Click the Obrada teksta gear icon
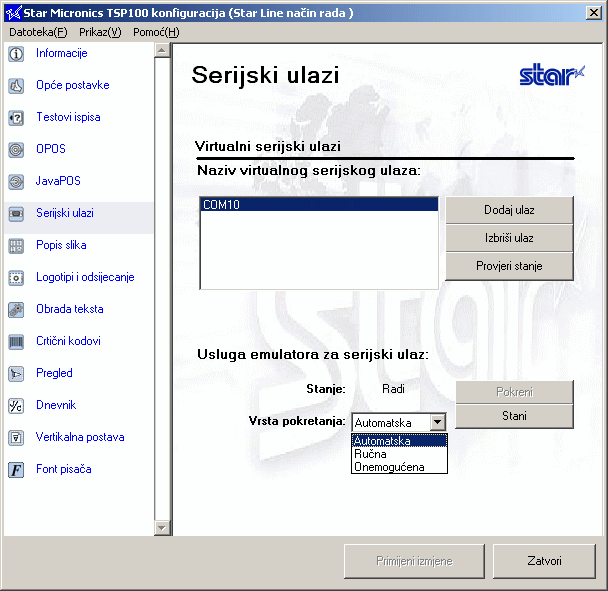The image size is (608, 591). point(16,310)
